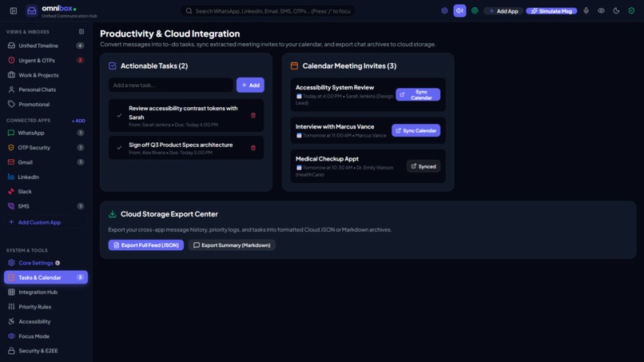Select the LinkedIn connected app
This screenshot has height=362, width=644.
click(46, 177)
